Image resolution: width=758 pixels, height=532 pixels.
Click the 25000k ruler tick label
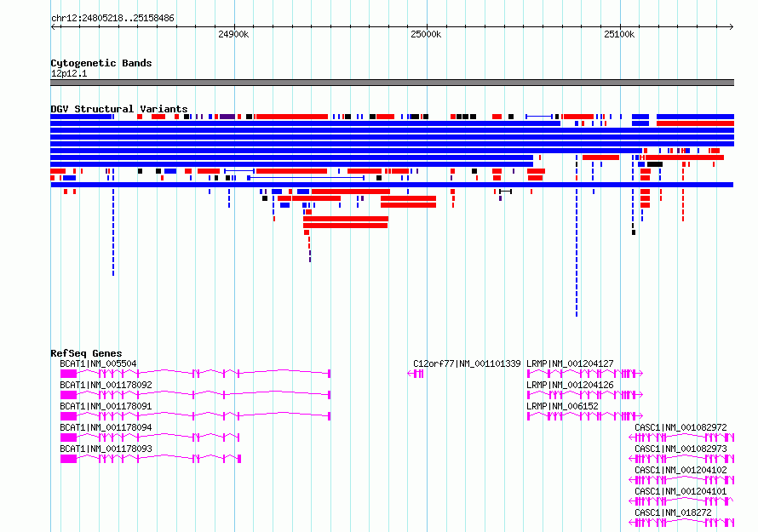[x=426, y=34]
